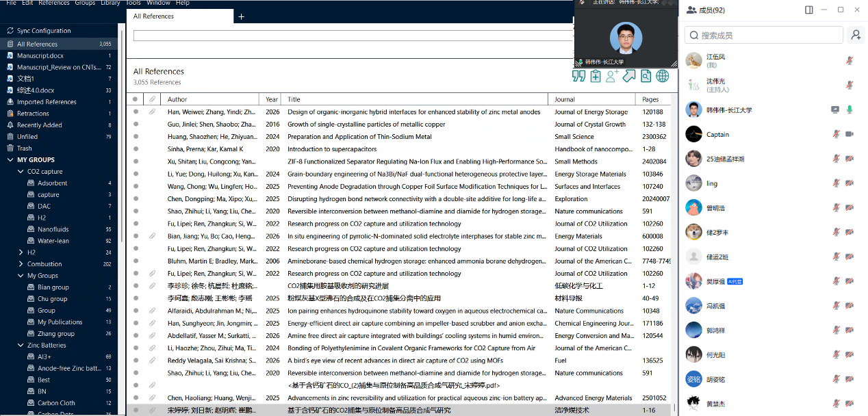Toggle Captain's muted microphone icon
The width and height of the screenshot is (868, 416).
click(x=836, y=134)
